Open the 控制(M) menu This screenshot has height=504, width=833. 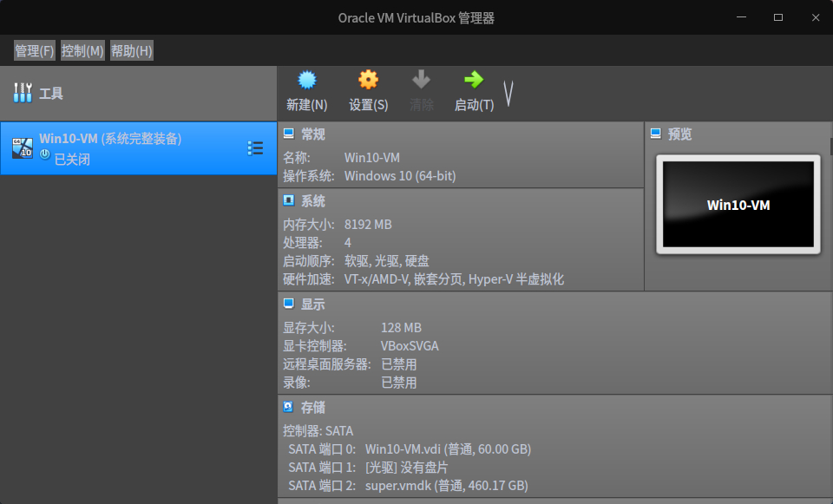point(82,49)
